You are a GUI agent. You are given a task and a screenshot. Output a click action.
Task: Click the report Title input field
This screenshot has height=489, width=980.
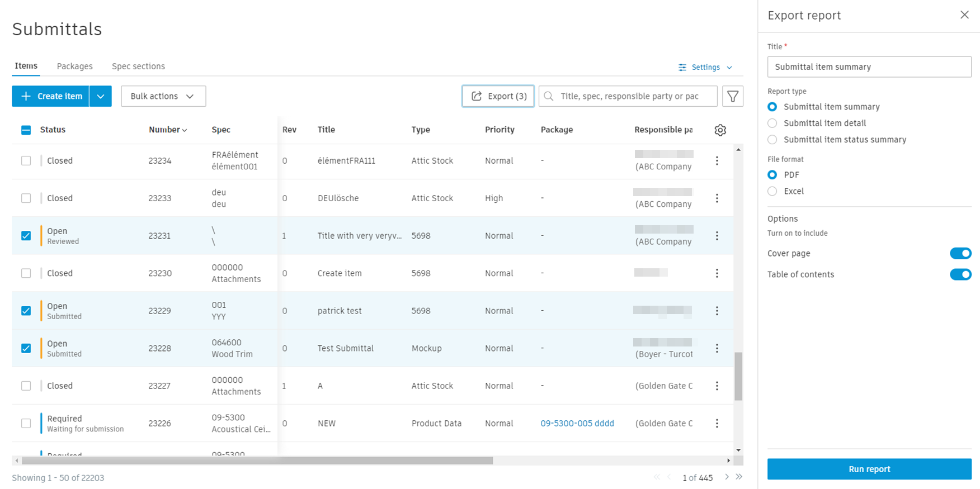pos(869,67)
